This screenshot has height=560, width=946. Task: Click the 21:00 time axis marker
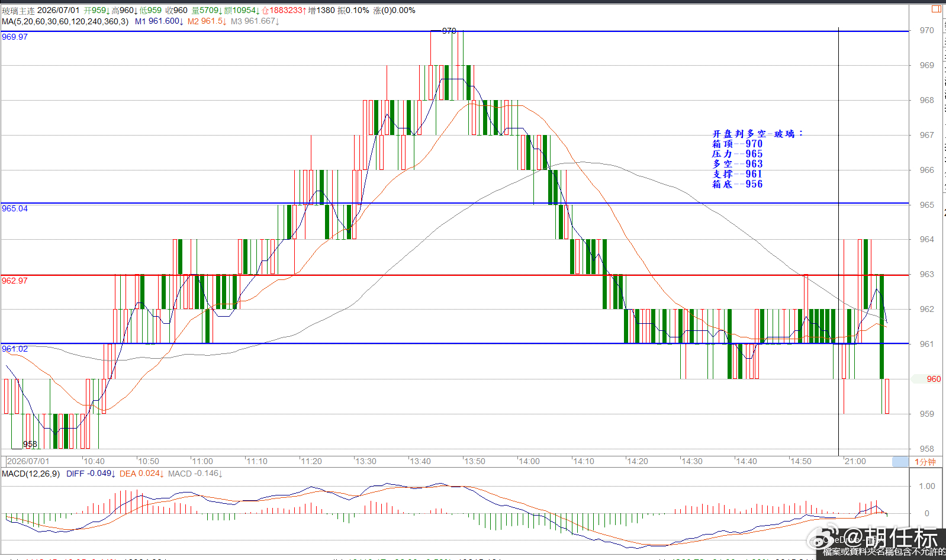[855, 461]
